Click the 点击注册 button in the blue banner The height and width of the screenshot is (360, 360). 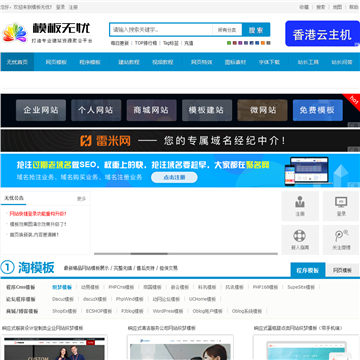click(x=174, y=178)
